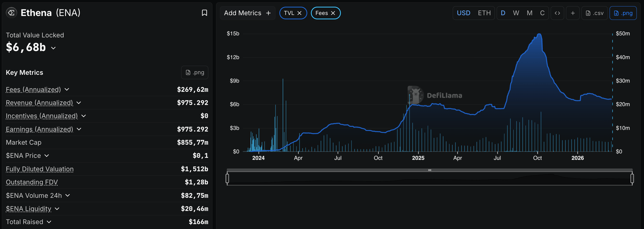Viewport: 644px width, 229px height.
Task: Open the embed code icon button
Action: (x=557, y=13)
